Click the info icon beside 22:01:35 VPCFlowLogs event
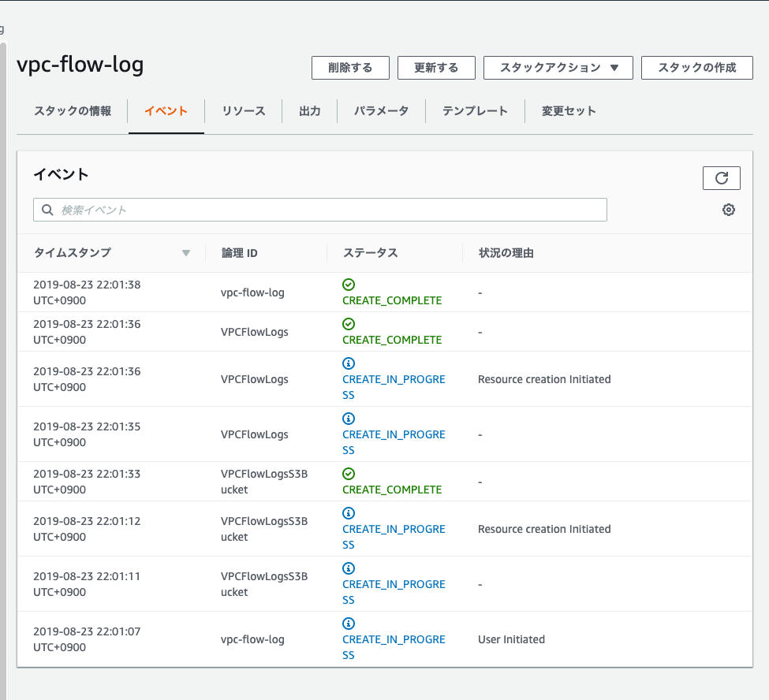769x700 pixels. [x=349, y=419]
